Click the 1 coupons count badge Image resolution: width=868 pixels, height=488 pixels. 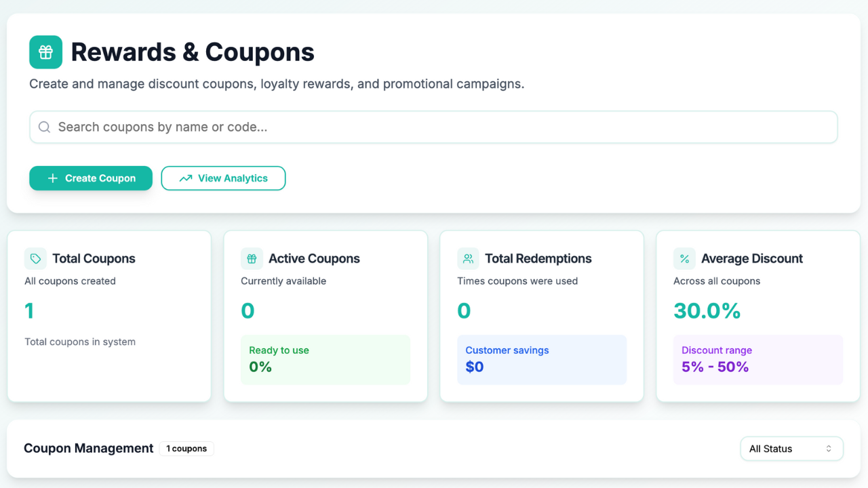pos(186,448)
